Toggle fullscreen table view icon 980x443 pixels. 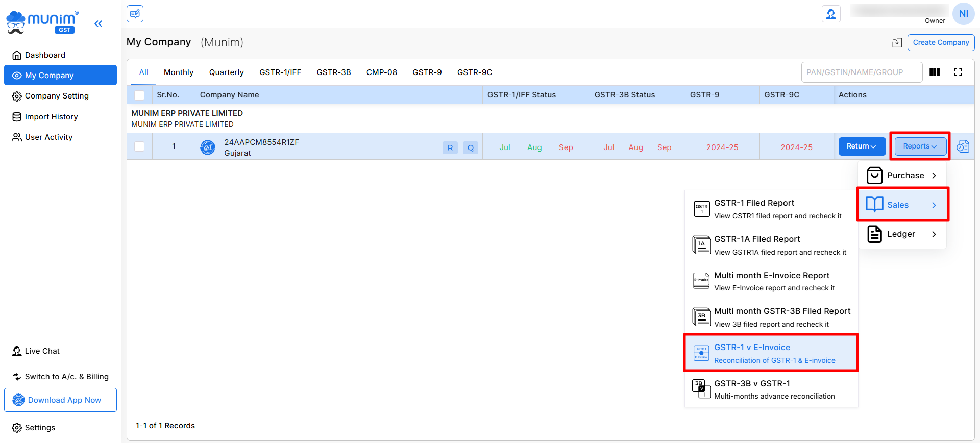pyautogui.click(x=958, y=72)
